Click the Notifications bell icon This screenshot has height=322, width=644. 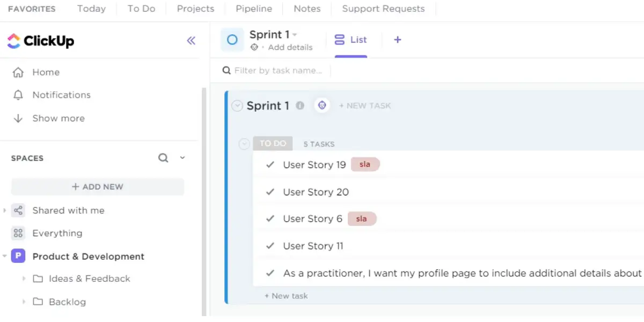click(18, 95)
